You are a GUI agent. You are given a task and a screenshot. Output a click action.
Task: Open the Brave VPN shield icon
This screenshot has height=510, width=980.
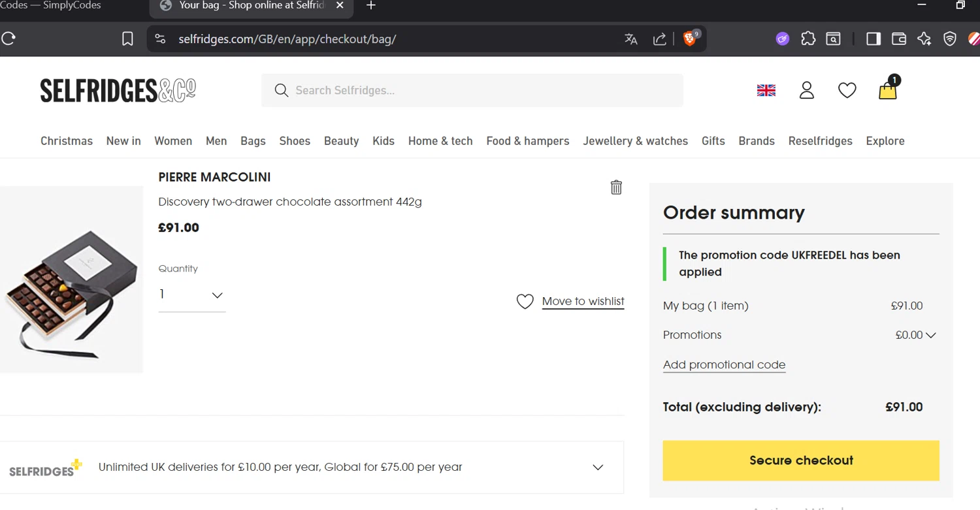point(950,39)
